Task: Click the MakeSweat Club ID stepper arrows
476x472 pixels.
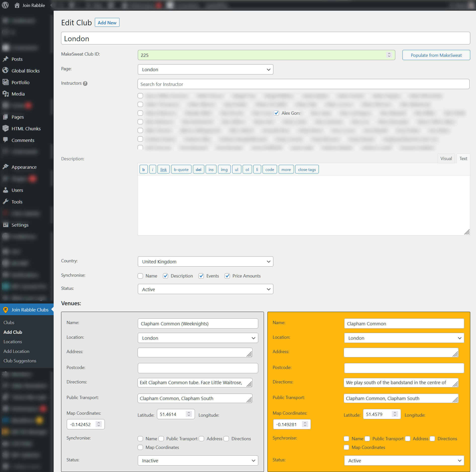Action: coord(389,55)
